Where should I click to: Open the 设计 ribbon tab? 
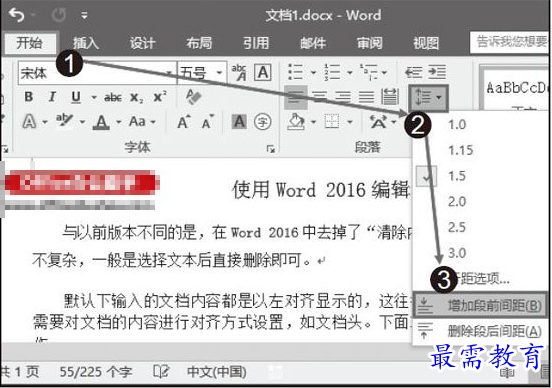tap(142, 43)
